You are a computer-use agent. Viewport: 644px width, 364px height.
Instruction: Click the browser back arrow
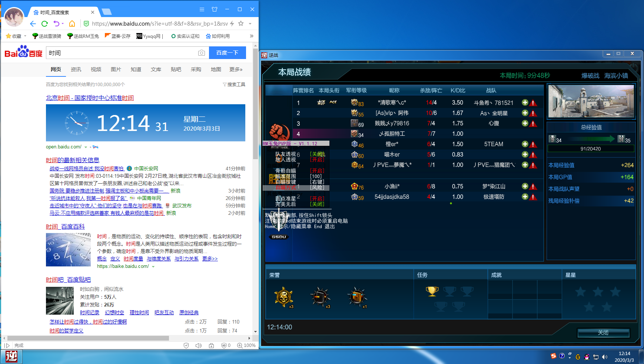33,24
